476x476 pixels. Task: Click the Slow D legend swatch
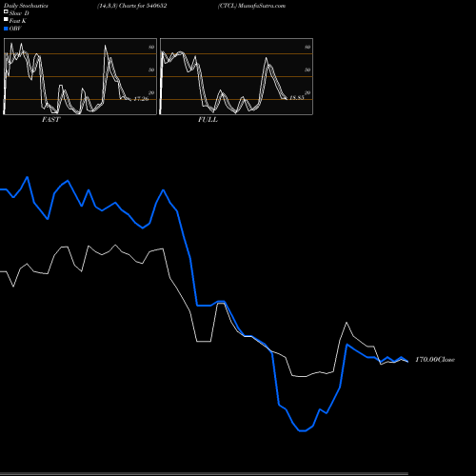6,12
